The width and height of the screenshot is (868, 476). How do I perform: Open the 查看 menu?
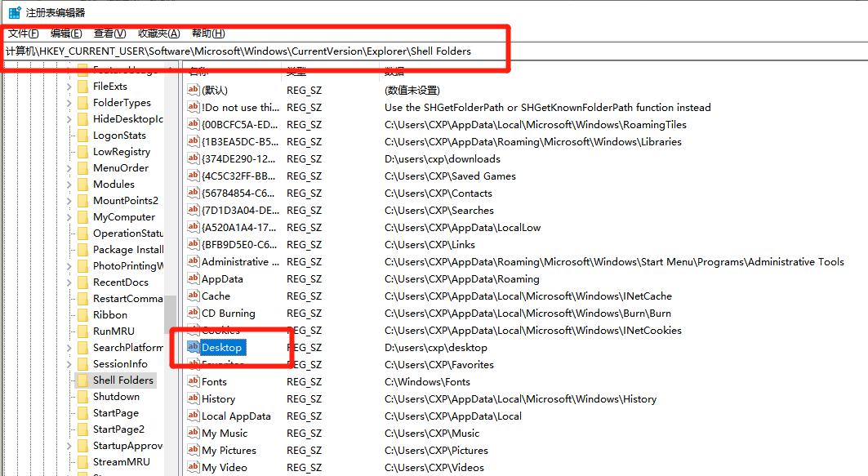109,33
